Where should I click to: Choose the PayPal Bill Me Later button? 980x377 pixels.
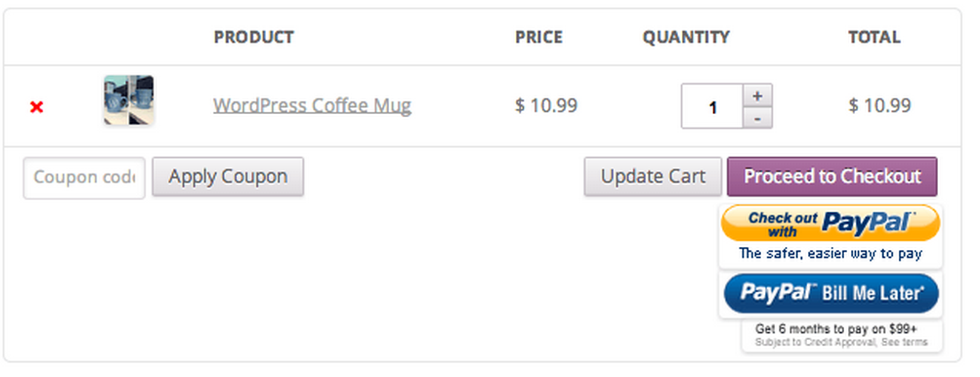pos(831,293)
